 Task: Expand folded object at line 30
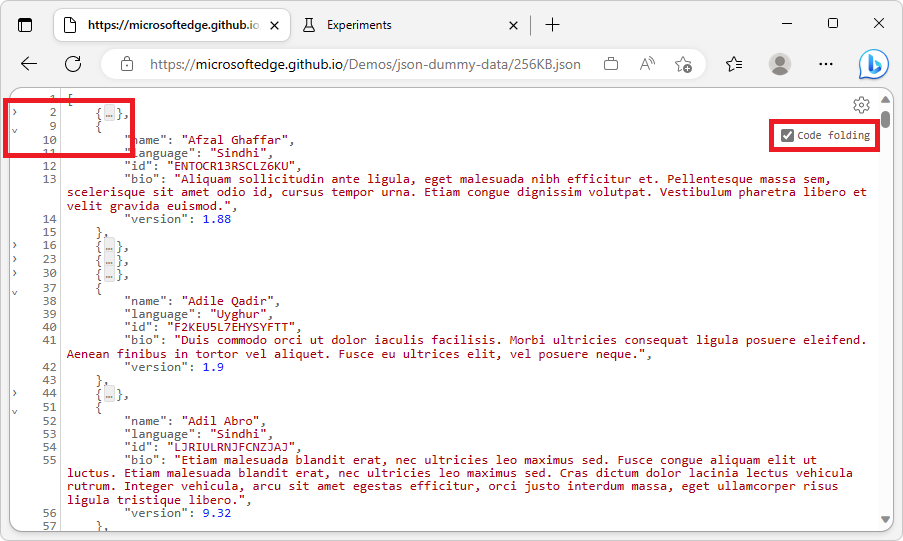tap(15, 273)
